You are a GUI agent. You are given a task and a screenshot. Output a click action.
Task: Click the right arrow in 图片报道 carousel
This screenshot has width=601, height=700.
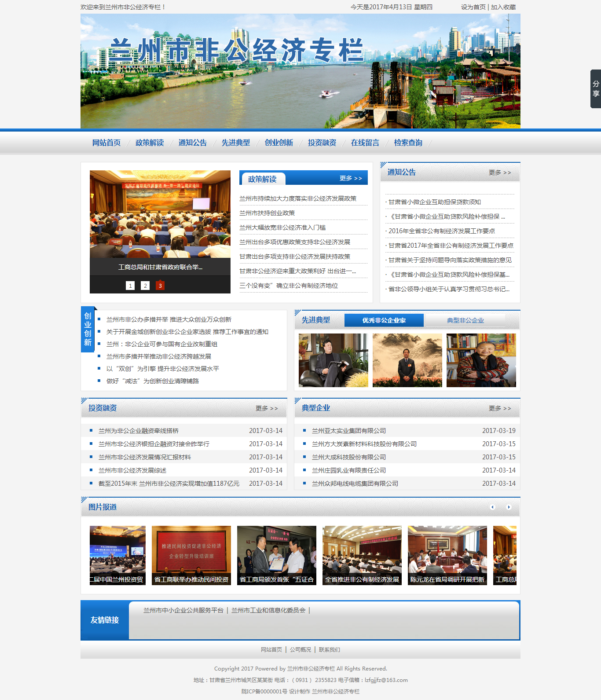tap(509, 507)
